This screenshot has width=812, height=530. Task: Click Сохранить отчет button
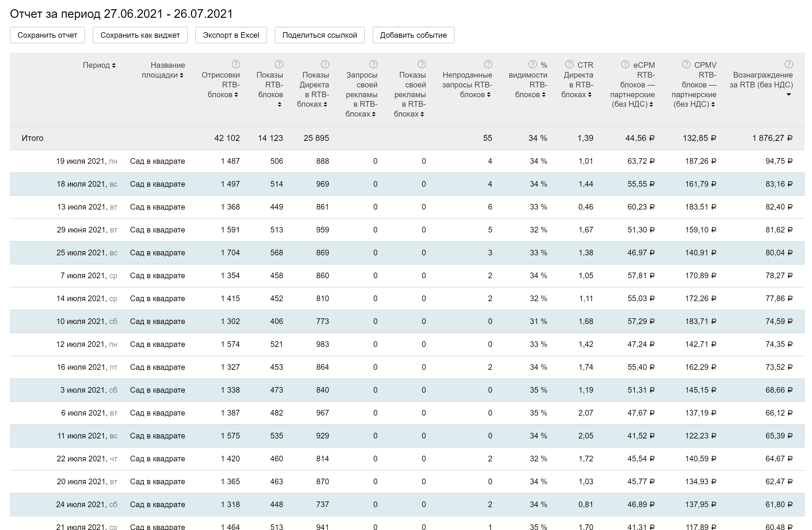[47, 35]
